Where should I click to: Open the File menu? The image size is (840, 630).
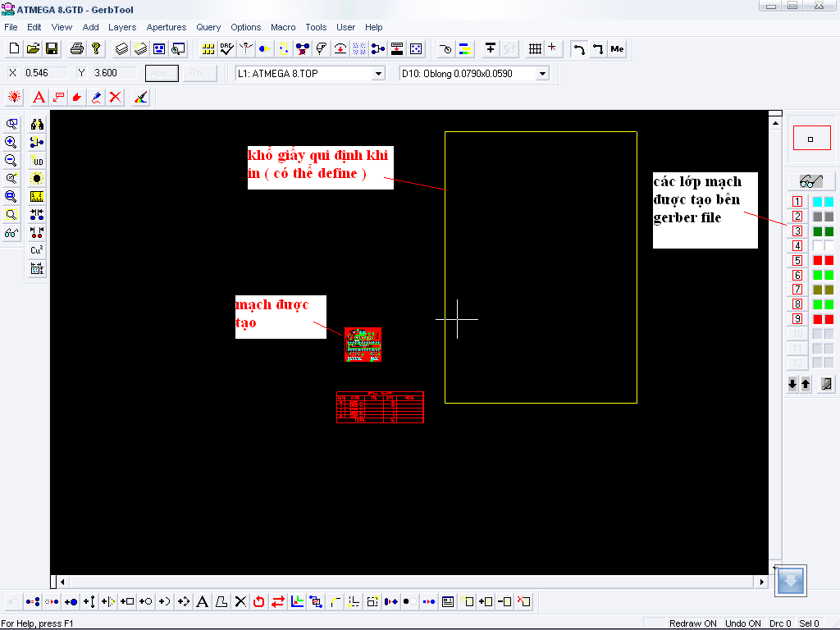pyautogui.click(x=11, y=27)
